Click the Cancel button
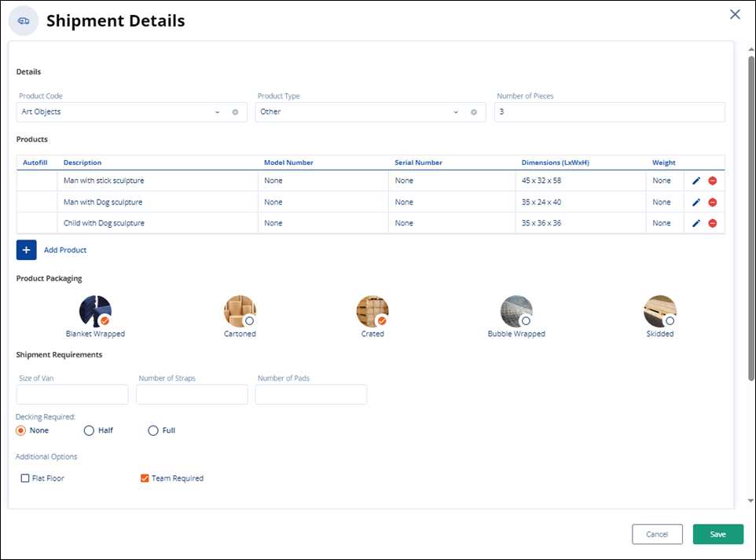Viewport: 756px width, 560px height. pyautogui.click(x=656, y=534)
